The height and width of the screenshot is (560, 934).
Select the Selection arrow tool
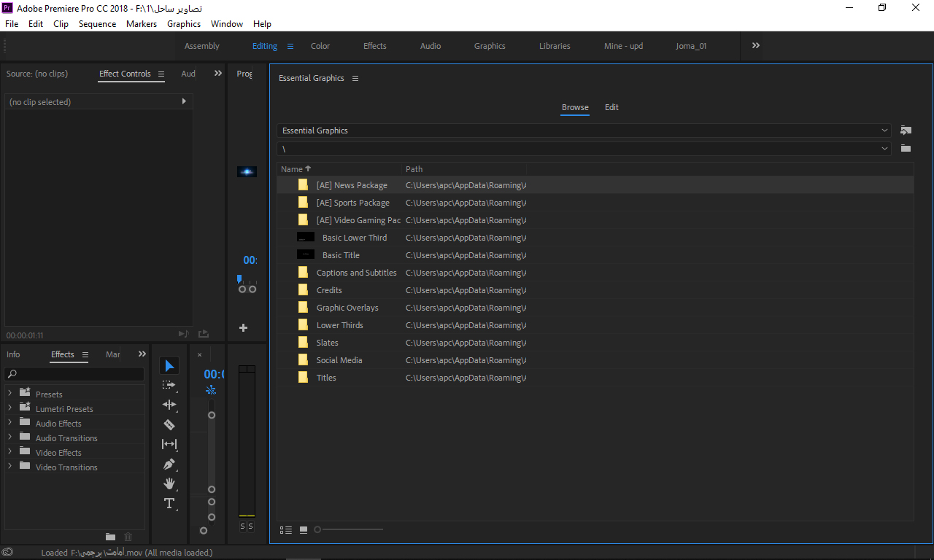169,365
